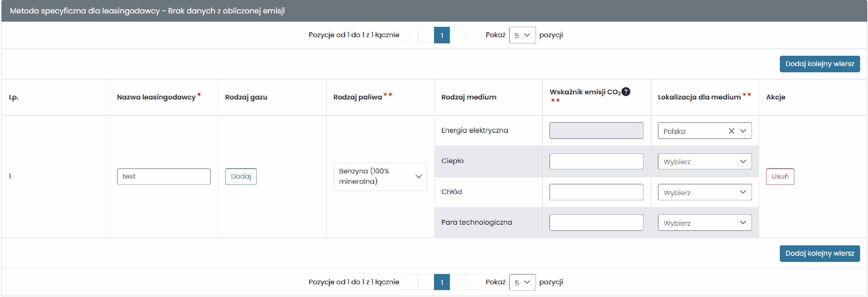Image resolution: width=868 pixels, height=297 pixels.
Task: Open the CO₂ emission indicator help tooltip
Action: click(x=626, y=92)
